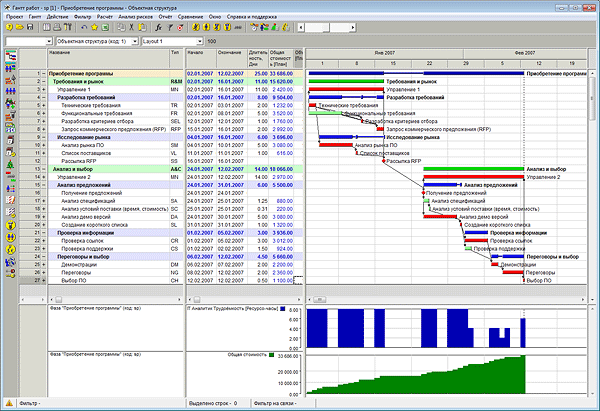Expand row 3 Управление 1 with plus

pos(44,90)
